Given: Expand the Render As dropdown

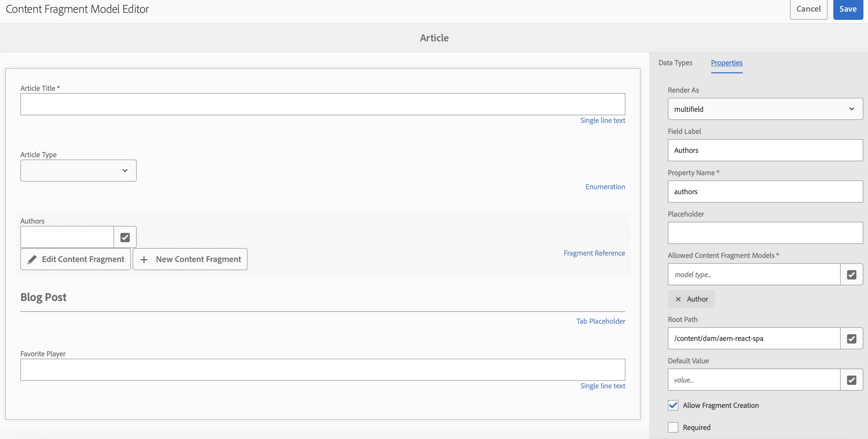Looking at the screenshot, I should (x=765, y=109).
